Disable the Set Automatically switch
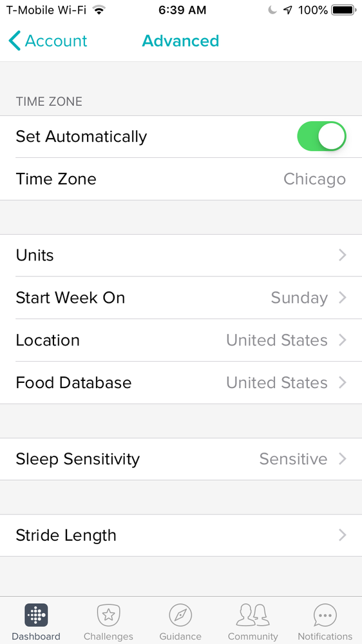Viewport: 362px width, 644px height. pyautogui.click(x=322, y=136)
